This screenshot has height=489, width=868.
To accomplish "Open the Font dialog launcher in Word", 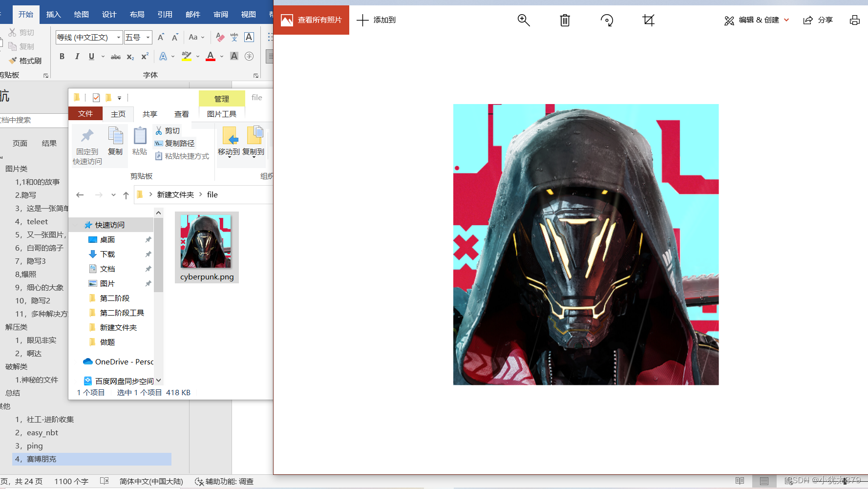I will [x=256, y=76].
